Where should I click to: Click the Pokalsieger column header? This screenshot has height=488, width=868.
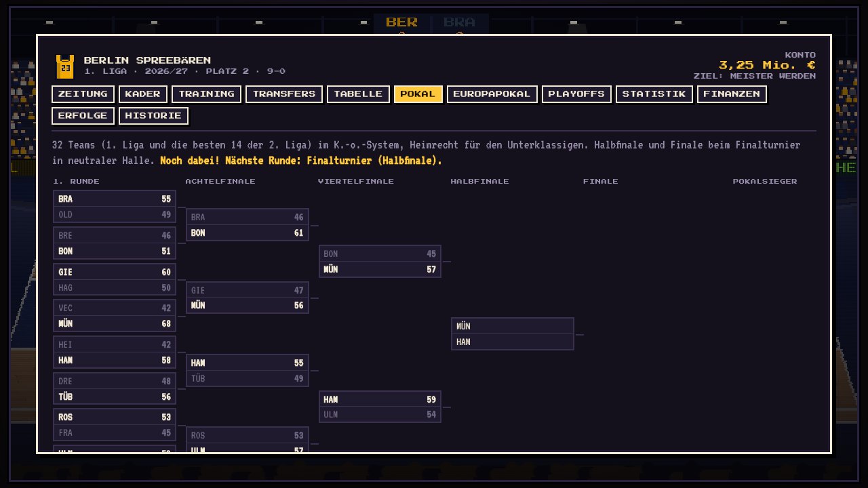click(x=765, y=182)
